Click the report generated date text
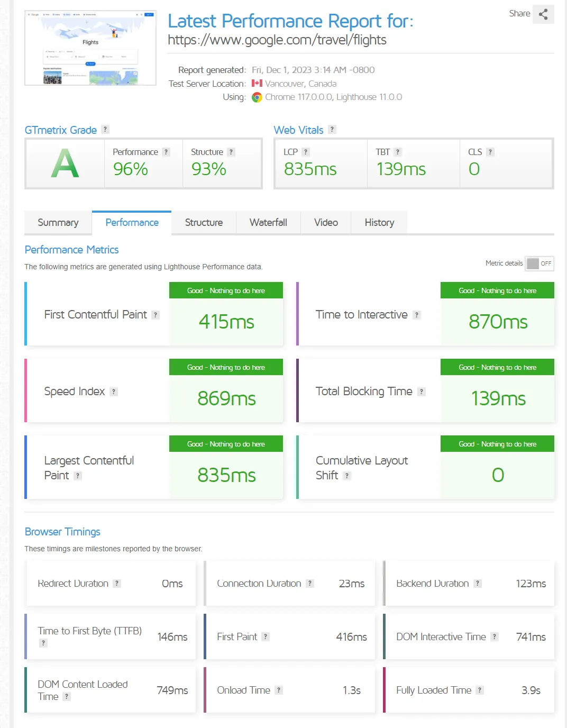567x728 pixels. click(313, 70)
